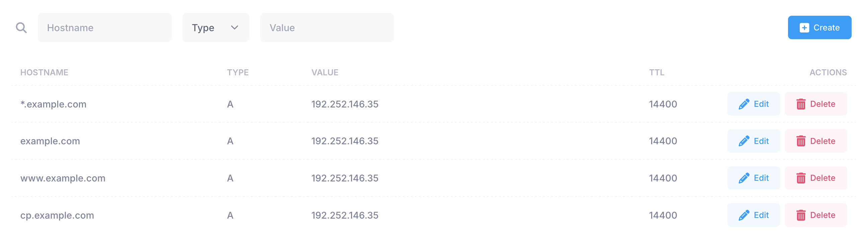Click the TYPE column header
The width and height of the screenshot is (868, 231).
[238, 73]
